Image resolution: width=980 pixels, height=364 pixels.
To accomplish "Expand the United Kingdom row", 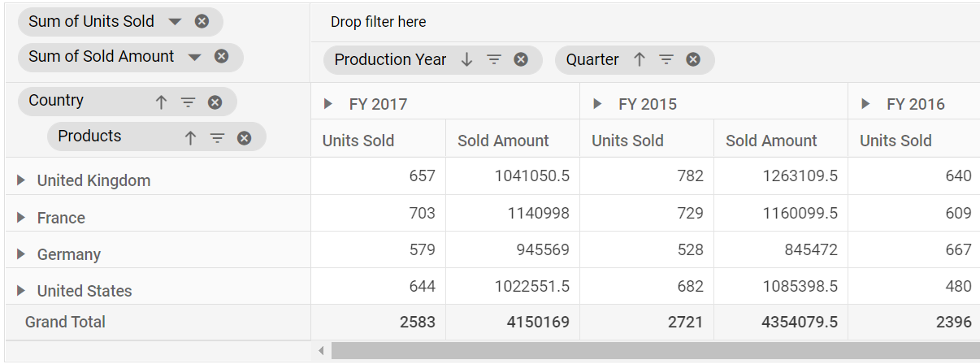I will (x=21, y=180).
